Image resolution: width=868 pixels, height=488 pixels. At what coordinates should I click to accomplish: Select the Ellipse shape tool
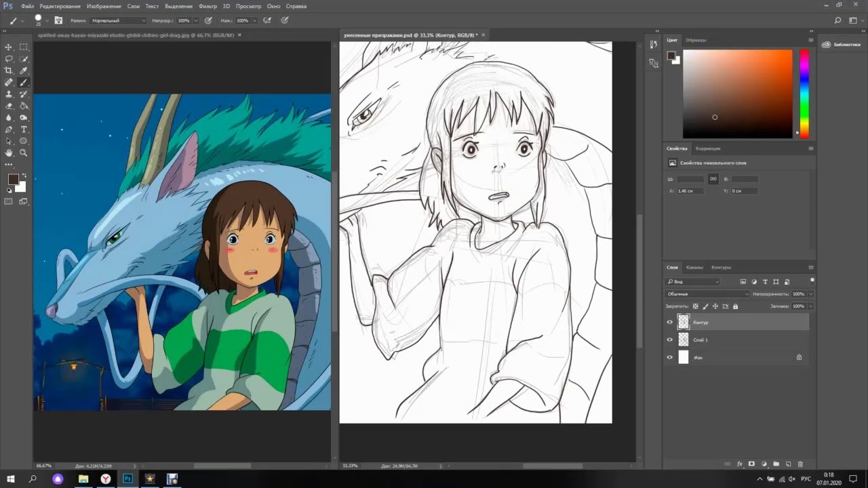pyautogui.click(x=24, y=141)
